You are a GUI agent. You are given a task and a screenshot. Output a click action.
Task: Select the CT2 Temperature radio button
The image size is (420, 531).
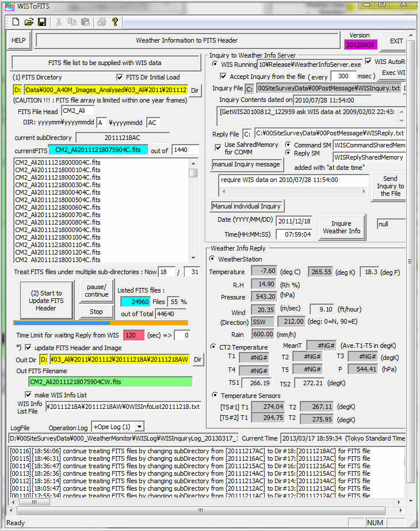(215, 347)
